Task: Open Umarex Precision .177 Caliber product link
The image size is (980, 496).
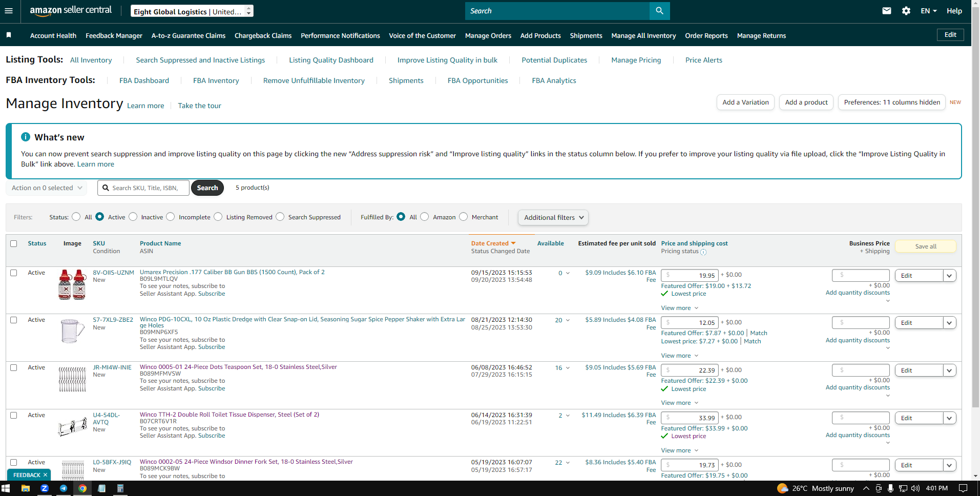Action: (x=232, y=272)
